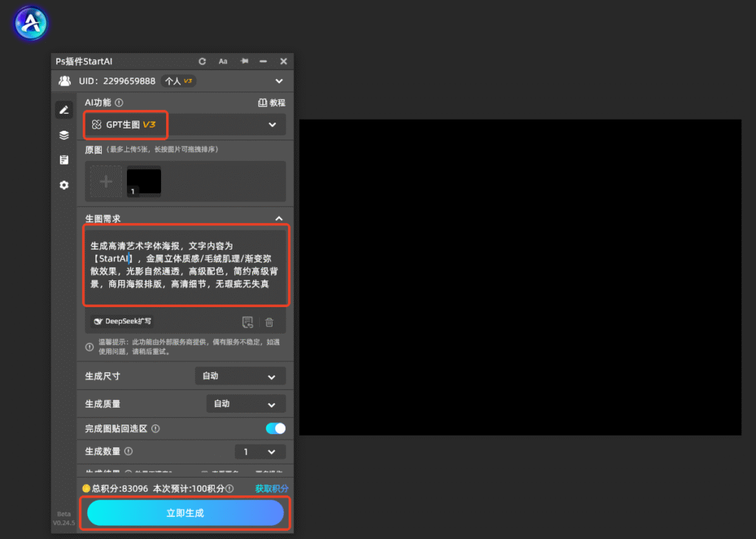Image resolution: width=756 pixels, height=539 pixels.
Task: Open the GPT生图 V3 function dropdown
Action: [x=185, y=124]
